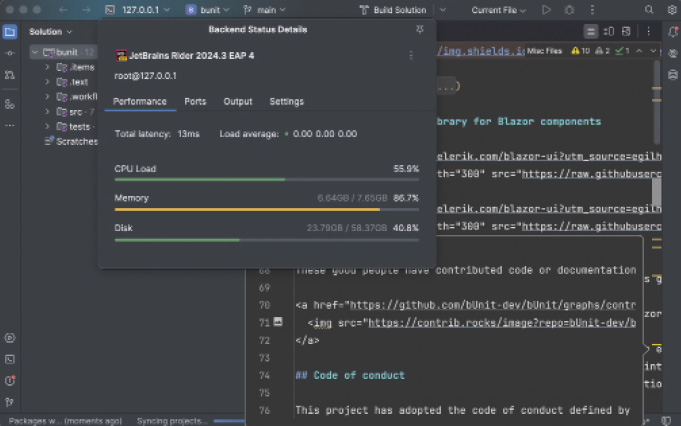
Task: Select the Performance tab
Action: 140,102
